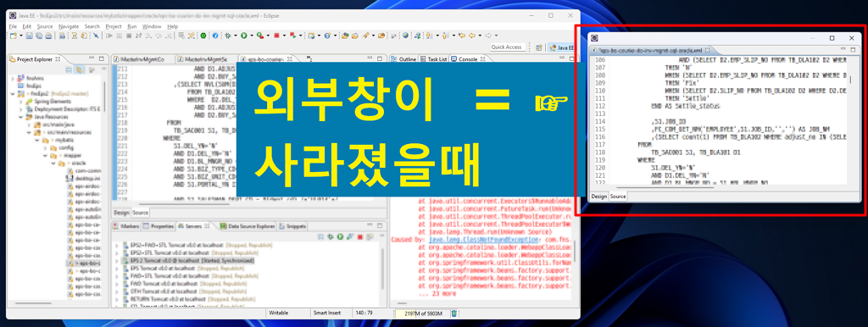
Task: Open the Project menu
Action: [x=114, y=26]
